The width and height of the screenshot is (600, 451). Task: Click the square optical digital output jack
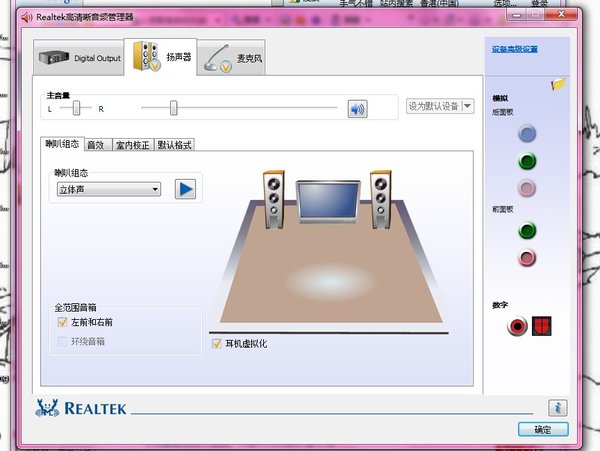tap(541, 326)
